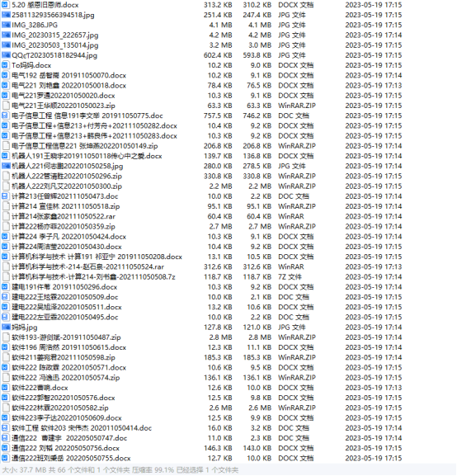Select the jpg icon for 机器人221 file 202201050258.jpg
The width and height of the screenshot is (457, 476).
click(x=6, y=166)
